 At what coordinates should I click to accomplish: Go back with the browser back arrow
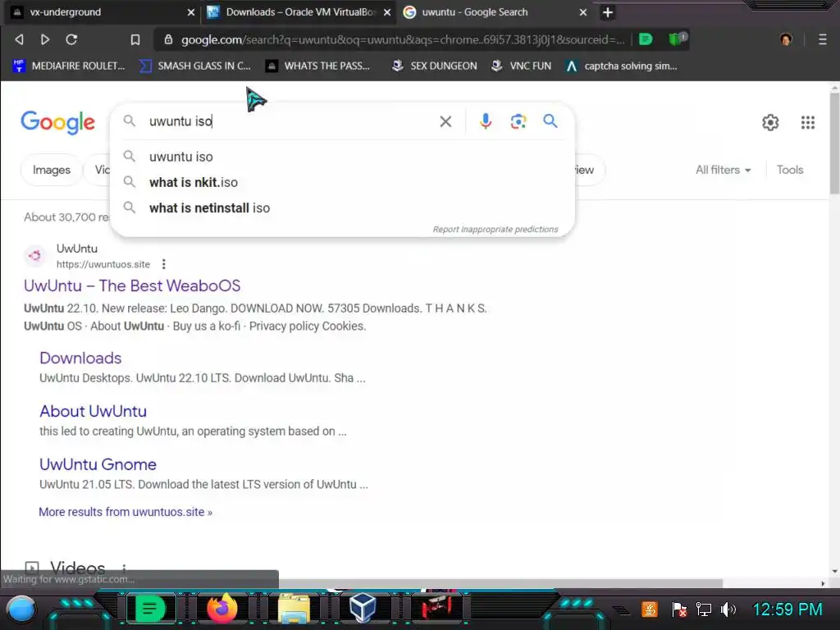20,39
